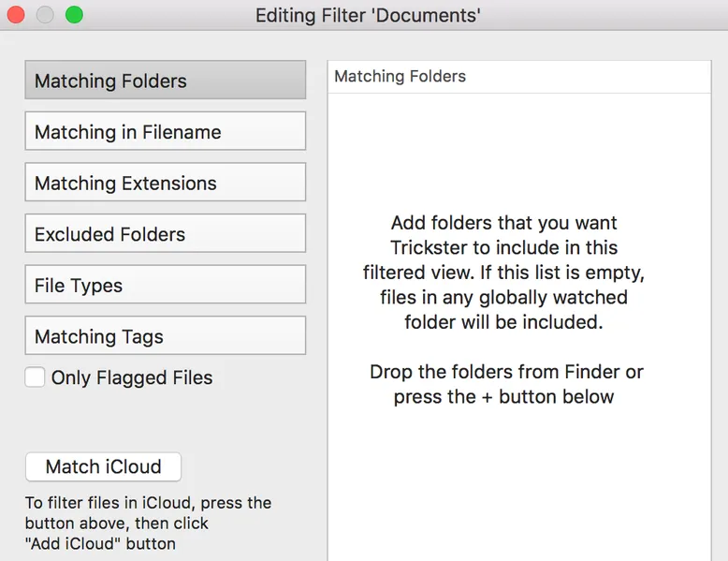Show the File Types section
The width and height of the screenshot is (728, 561).
point(166,284)
